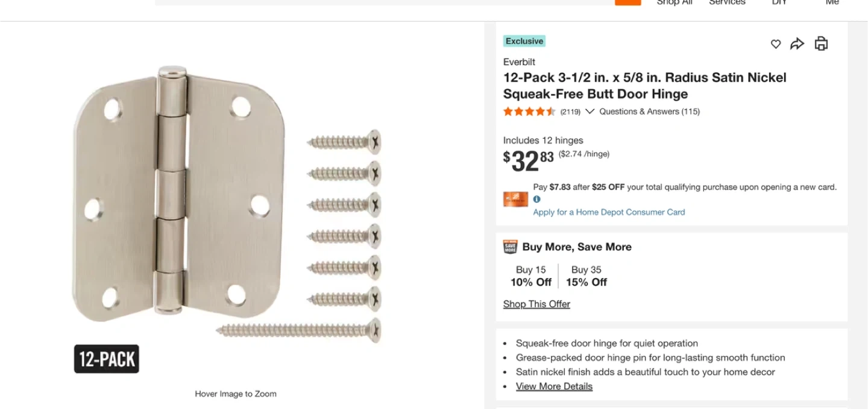Expand the ratings chevron beside (2119)
Image resolution: width=868 pixels, height=409 pixels.
pyautogui.click(x=590, y=112)
